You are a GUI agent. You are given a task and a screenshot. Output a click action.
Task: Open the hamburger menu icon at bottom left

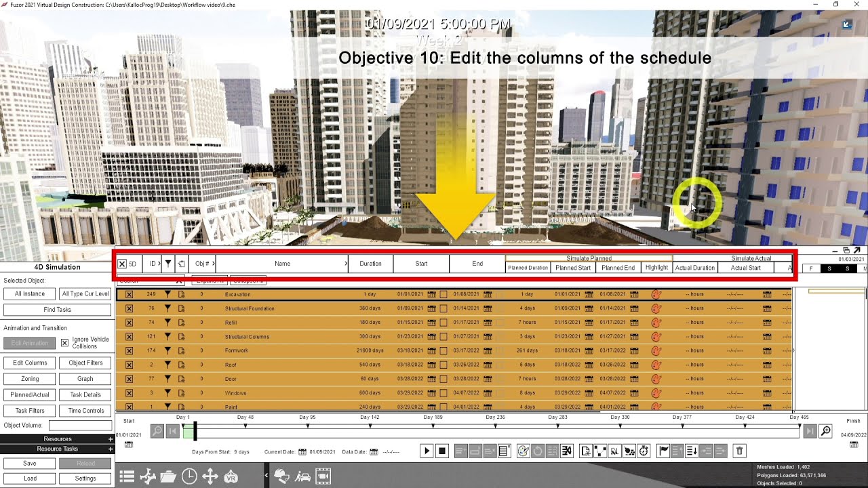pos(127,476)
